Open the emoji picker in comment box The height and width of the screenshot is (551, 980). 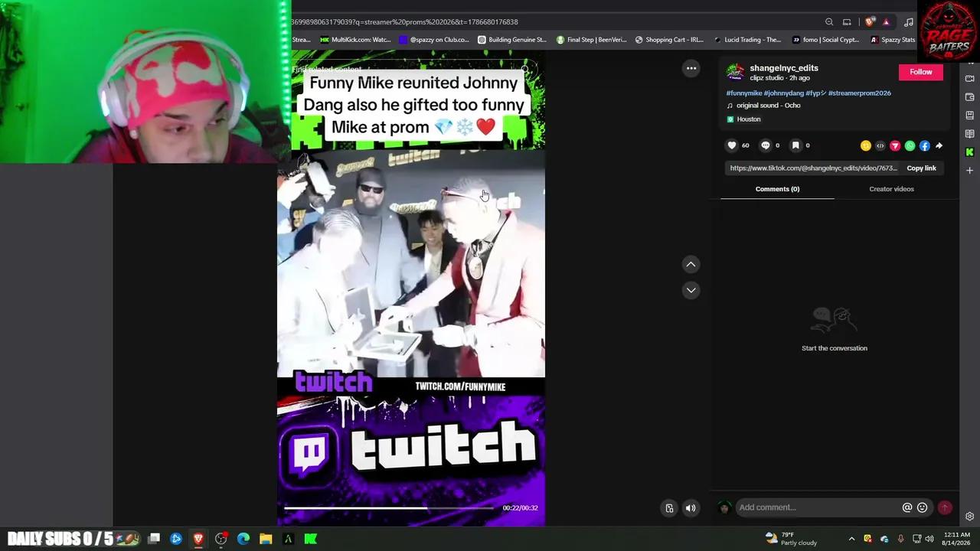click(x=923, y=507)
